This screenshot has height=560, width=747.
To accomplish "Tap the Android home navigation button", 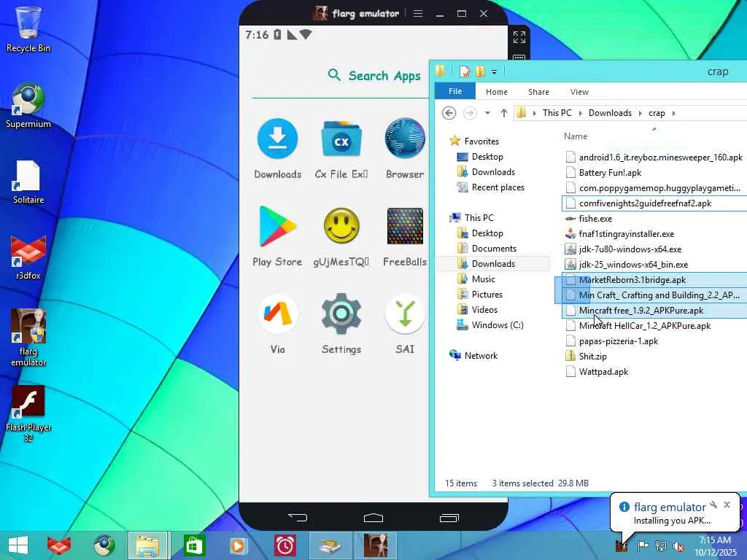I will click(373, 518).
